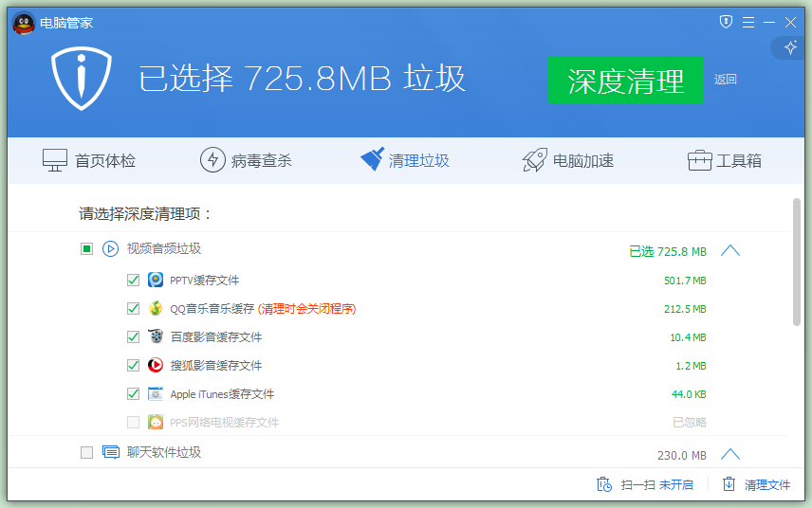This screenshot has width=812, height=508.
Task: Minimize the 电脑管家 window
Action: click(x=769, y=22)
